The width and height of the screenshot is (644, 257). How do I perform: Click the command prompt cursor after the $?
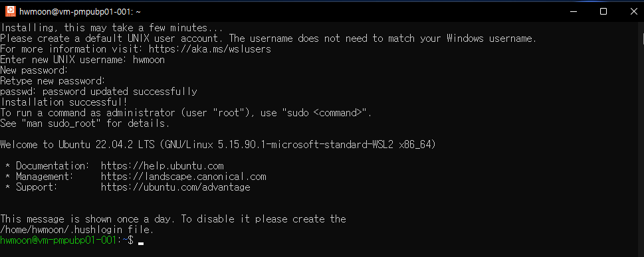(x=141, y=242)
